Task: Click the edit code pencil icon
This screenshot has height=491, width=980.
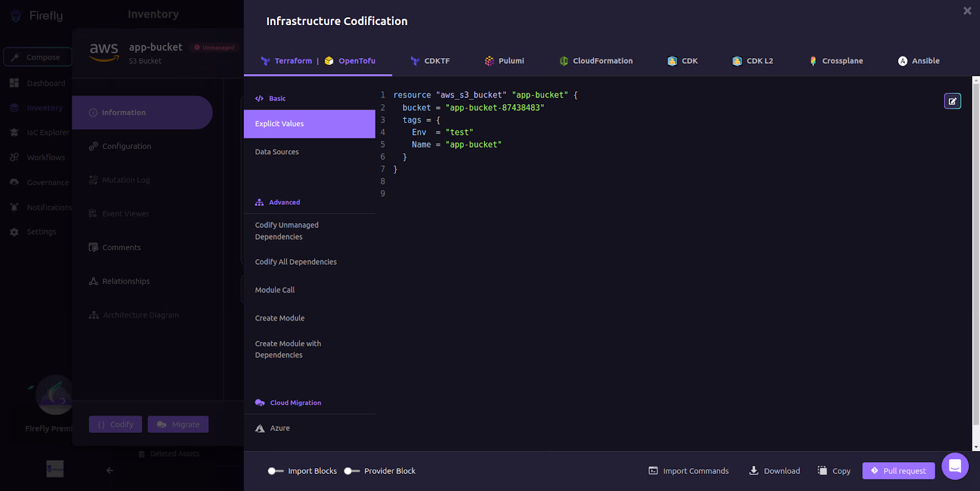Action: 952,101
